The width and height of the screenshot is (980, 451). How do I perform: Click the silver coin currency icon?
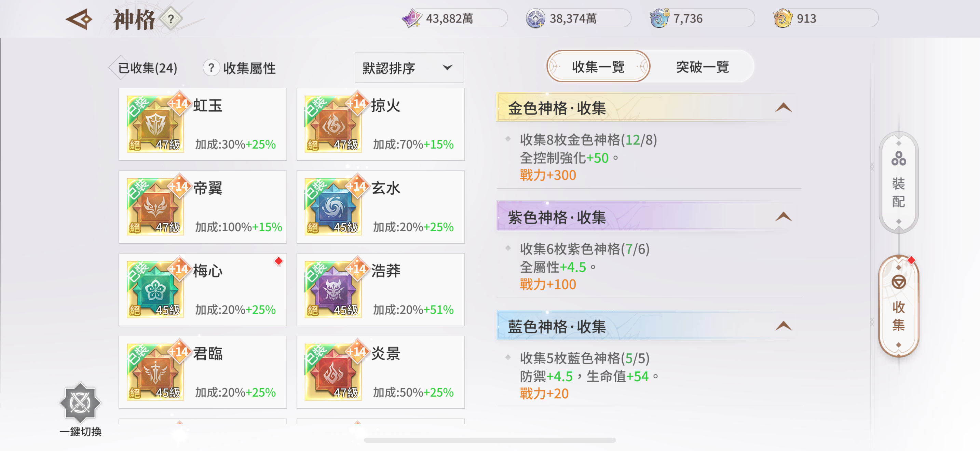coord(535,19)
